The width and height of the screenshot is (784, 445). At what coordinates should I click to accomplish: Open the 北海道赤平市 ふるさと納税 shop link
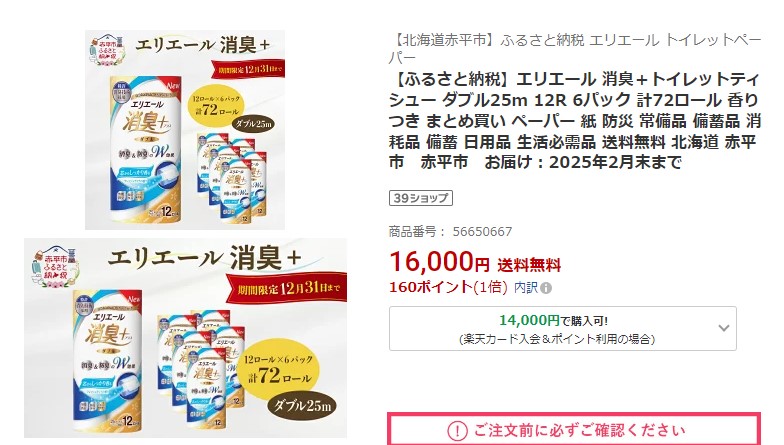pos(575,48)
